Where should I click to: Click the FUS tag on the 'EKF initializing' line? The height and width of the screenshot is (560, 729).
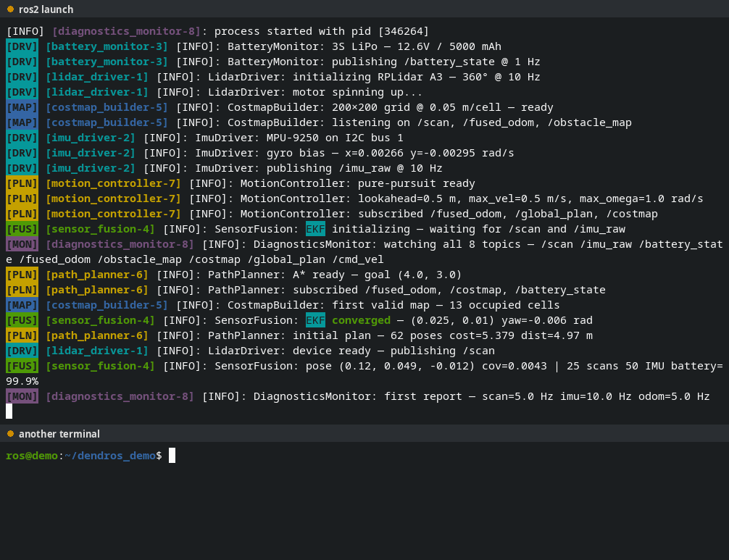[x=22, y=229]
